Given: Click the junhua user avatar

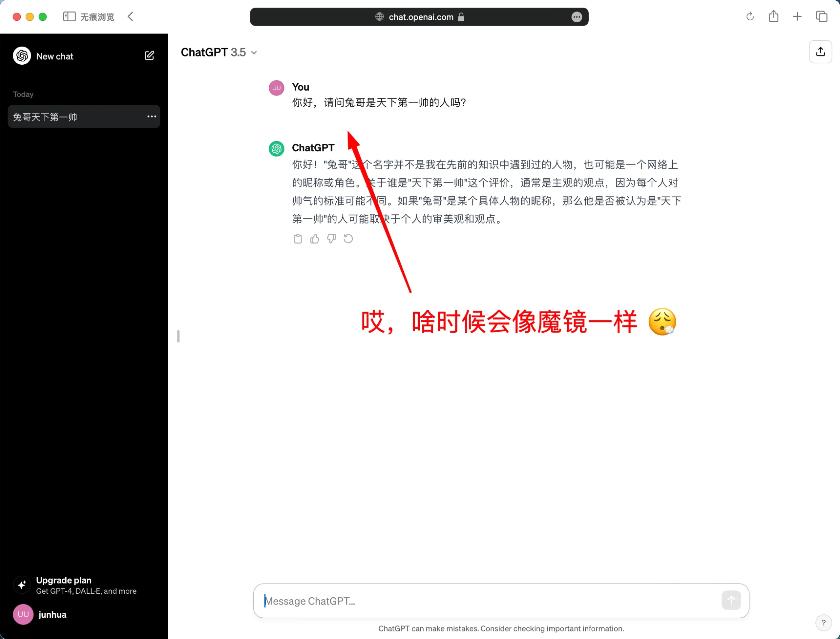Looking at the screenshot, I should coord(23,614).
